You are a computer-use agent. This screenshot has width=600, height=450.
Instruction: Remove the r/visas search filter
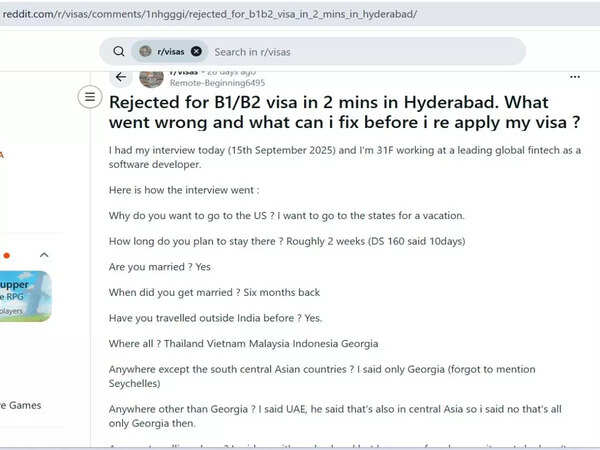pos(196,51)
